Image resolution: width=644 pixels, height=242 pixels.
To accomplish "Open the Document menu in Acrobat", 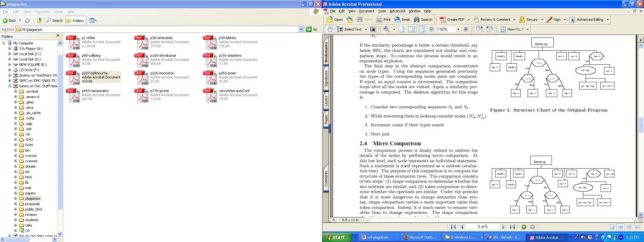I will coord(366,11).
